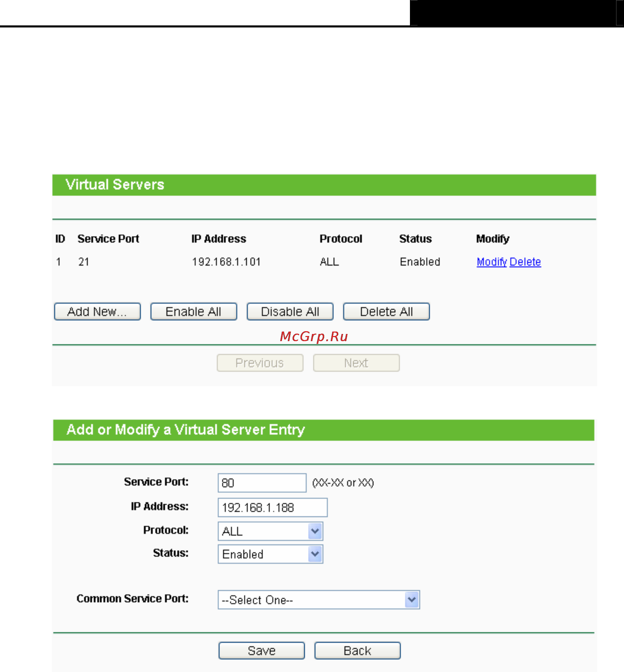Select the Enabled status cell in table
Image resolution: width=624 pixels, height=672 pixels.
coord(420,262)
